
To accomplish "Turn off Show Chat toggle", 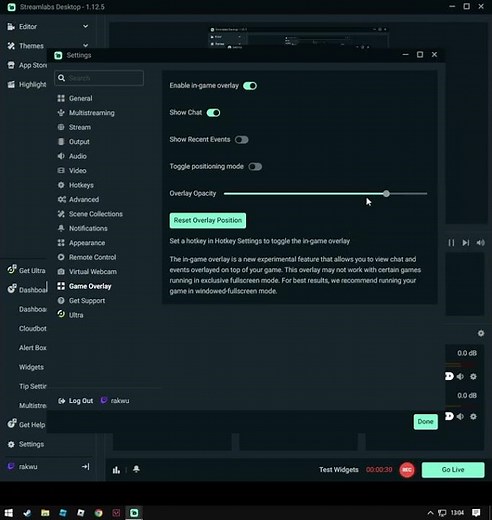I will point(213,113).
